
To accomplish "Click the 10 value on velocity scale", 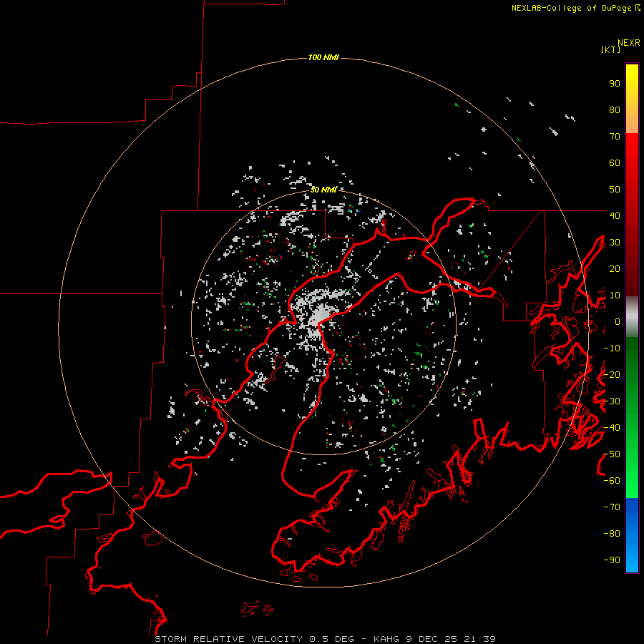I will [x=615, y=296].
